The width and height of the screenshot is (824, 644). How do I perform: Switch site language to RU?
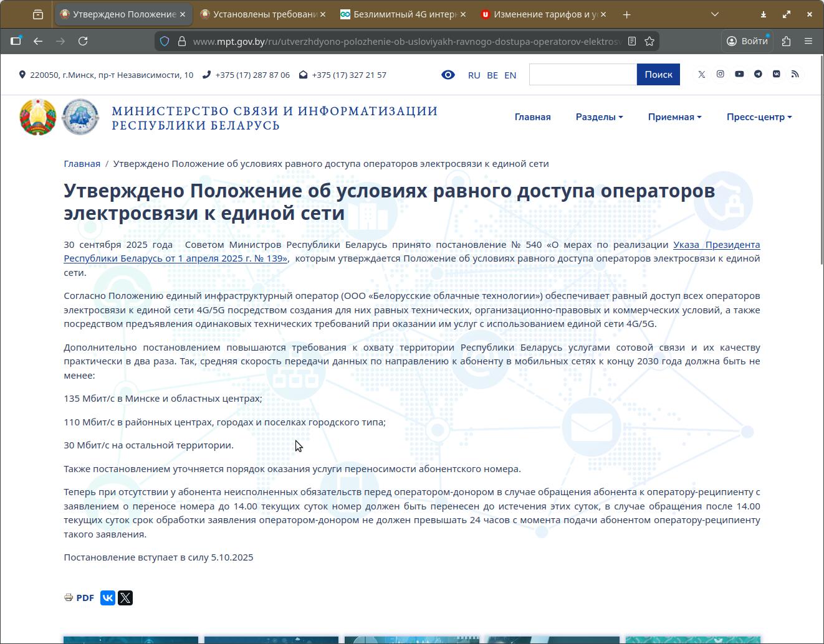(474, 75)
